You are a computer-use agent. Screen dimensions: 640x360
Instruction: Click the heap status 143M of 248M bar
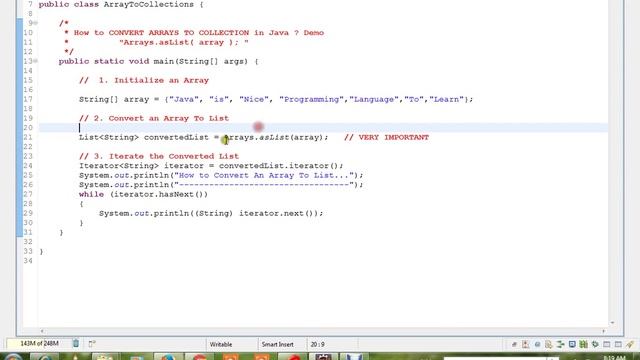pyautogui.click(x=39, y=344)
